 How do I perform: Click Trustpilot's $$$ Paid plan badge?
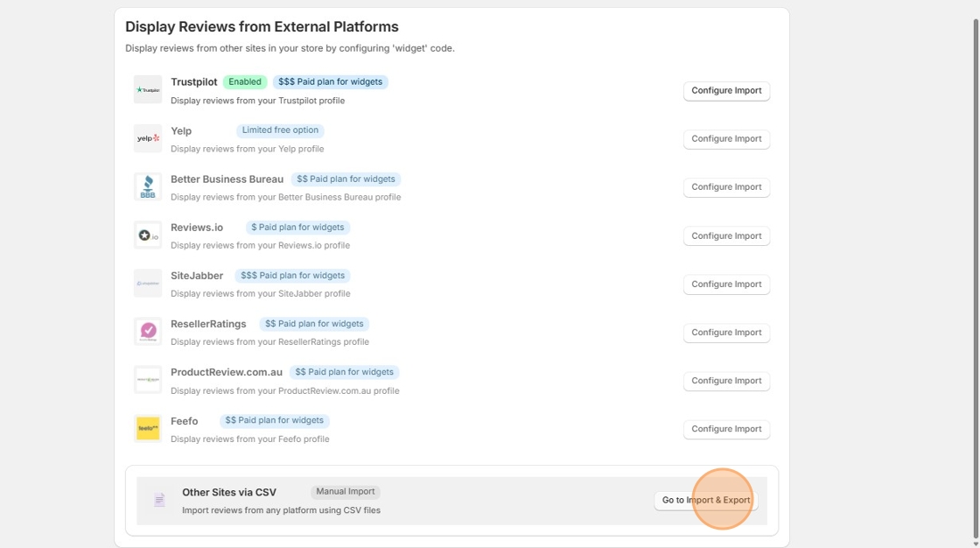330,82
